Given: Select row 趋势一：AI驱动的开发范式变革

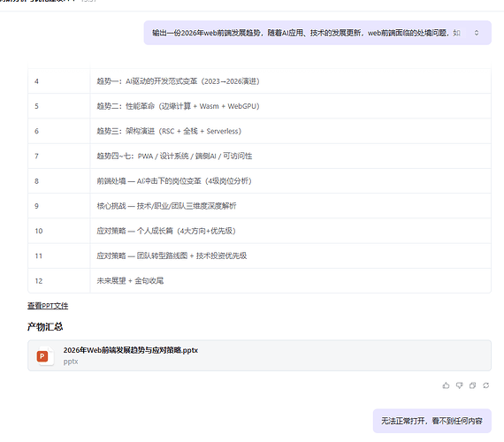Looking at the screenshot, I should click(x=259, y=81).
